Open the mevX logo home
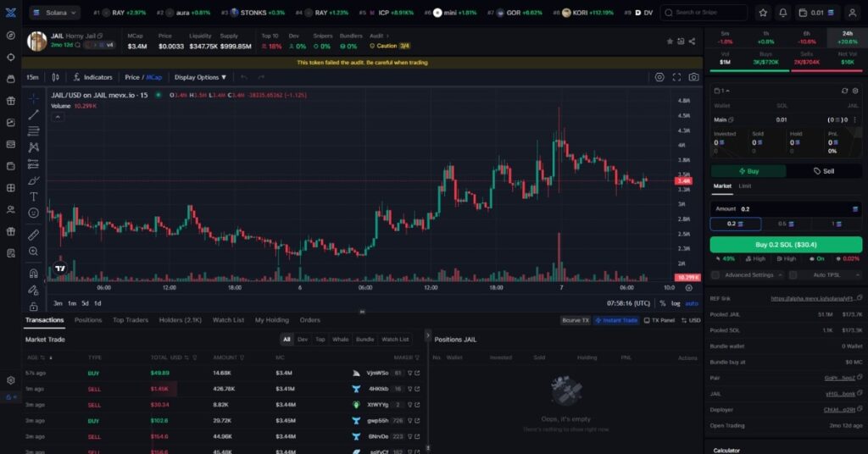 [x=10, y=12]
